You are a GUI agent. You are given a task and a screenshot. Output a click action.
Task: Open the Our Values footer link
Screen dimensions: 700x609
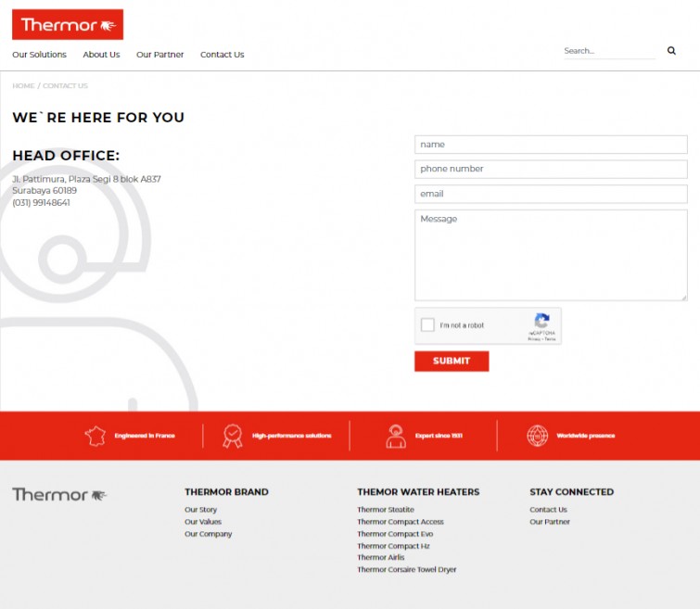pos(203,522)
